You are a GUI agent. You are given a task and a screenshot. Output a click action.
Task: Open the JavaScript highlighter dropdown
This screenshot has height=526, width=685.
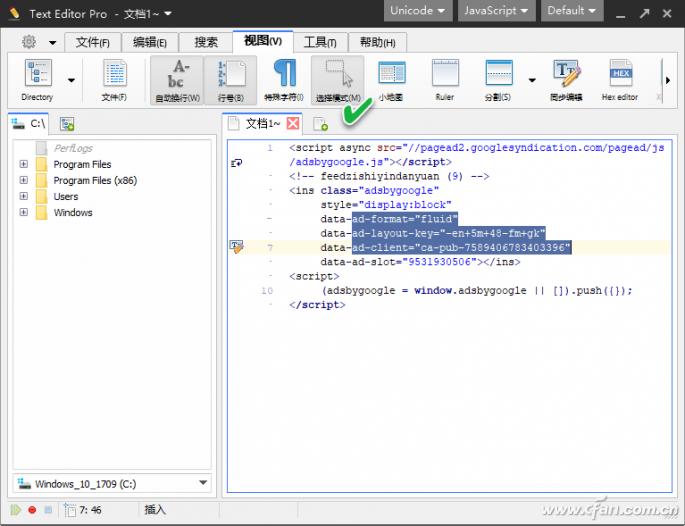(x=495, y=11)
